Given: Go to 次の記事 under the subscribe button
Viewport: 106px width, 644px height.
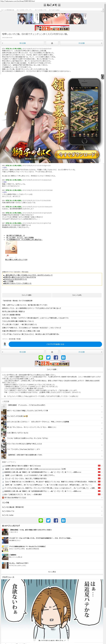Looking at the screenshot, I should coord(81,352).
